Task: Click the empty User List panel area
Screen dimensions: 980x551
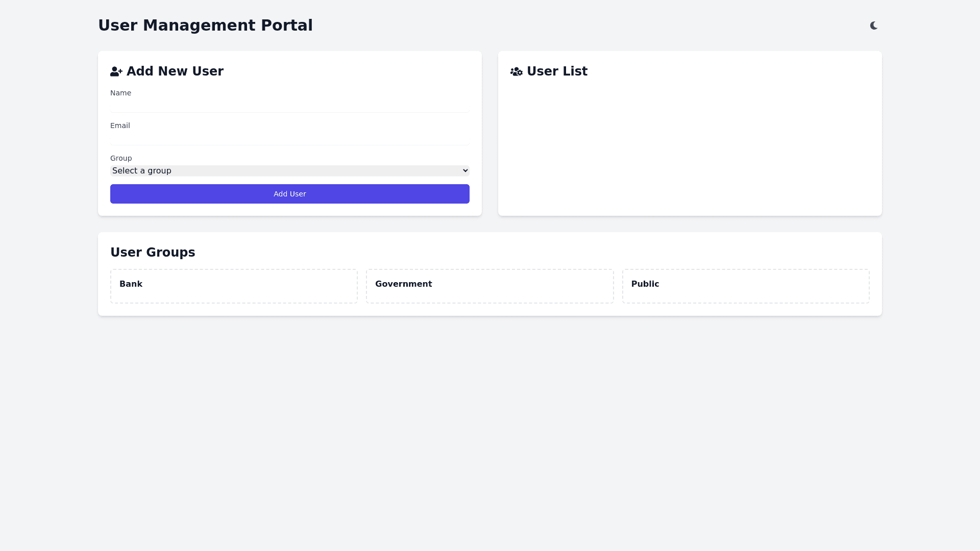Action: [x=690, y=148]
